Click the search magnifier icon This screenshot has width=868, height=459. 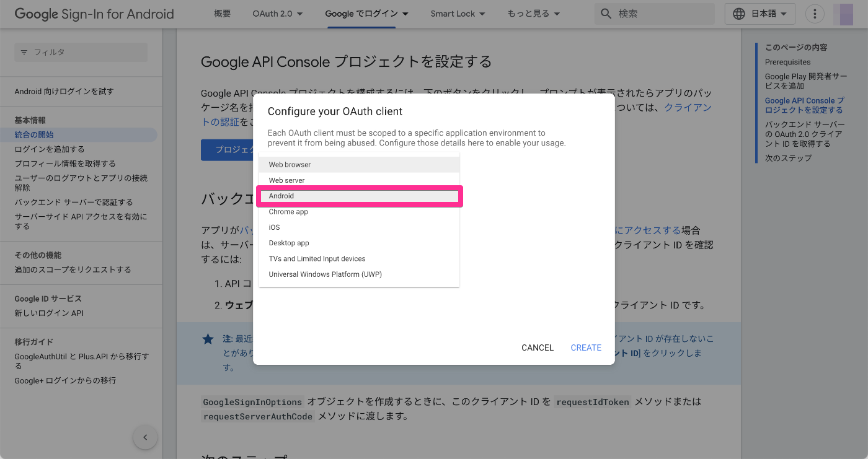pyautogui.click(x=606, y=14)
